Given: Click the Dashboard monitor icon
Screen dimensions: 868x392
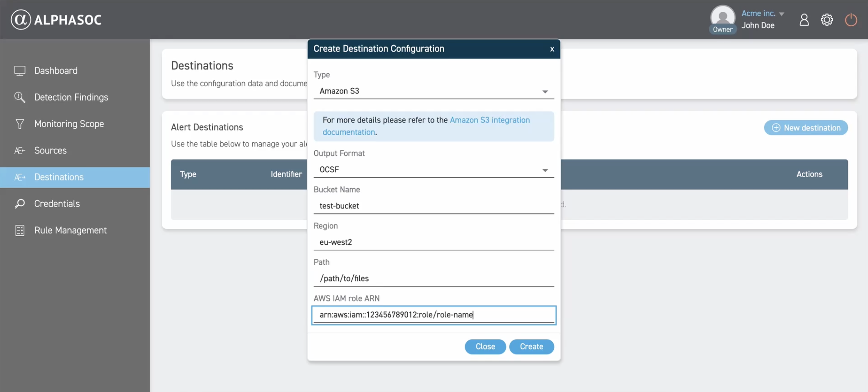Looking at the screenshot, I should pos(20,71).
